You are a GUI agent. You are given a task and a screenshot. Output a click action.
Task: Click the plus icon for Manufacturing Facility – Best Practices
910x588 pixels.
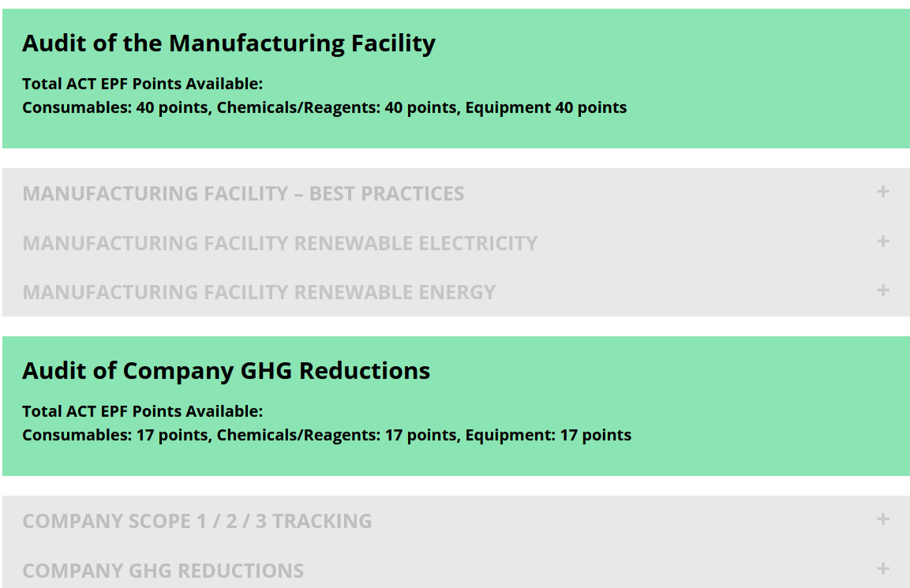[x=882, y=192]
